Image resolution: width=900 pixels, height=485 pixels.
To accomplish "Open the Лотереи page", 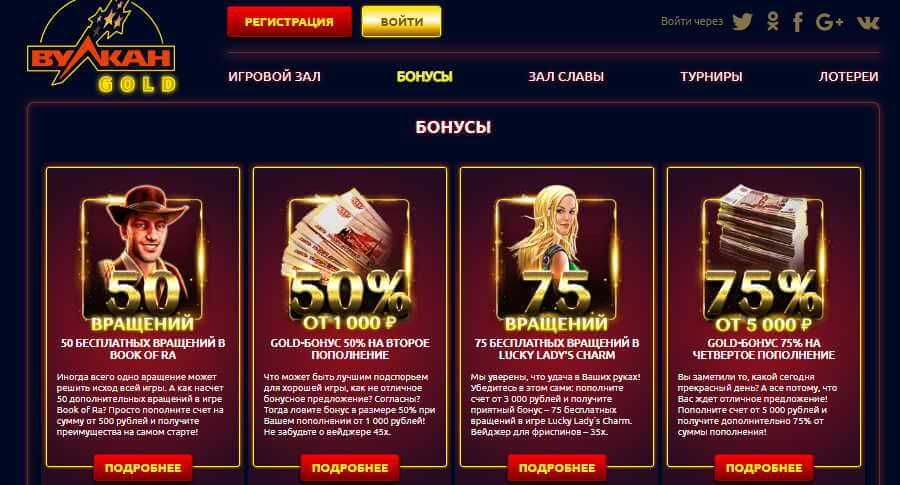I will (x=848, y=76).
